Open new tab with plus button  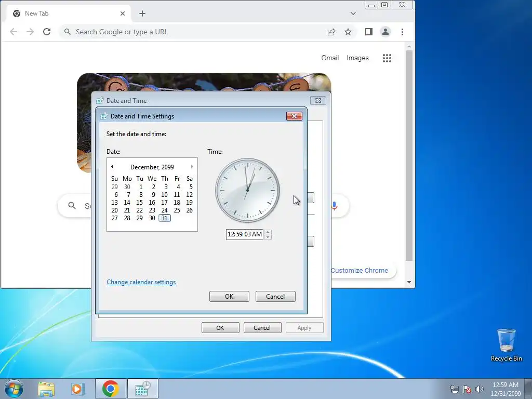click(x=142, y=14)
